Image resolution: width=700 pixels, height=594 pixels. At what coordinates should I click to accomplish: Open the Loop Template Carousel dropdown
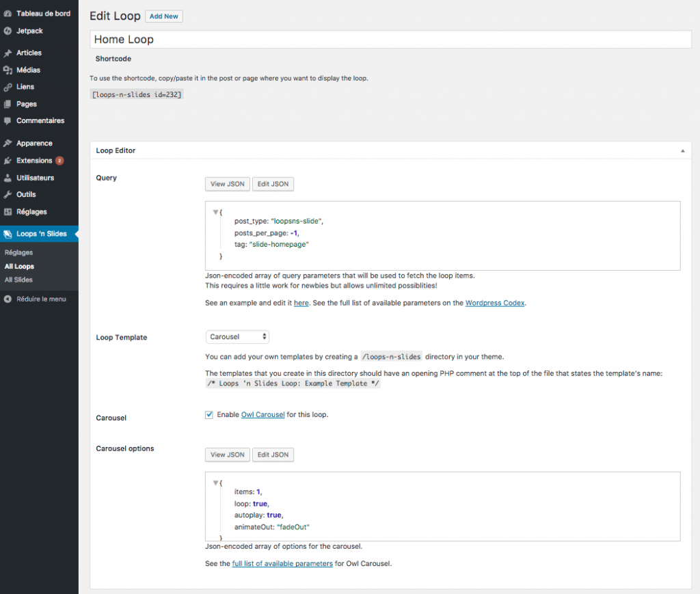237,337
